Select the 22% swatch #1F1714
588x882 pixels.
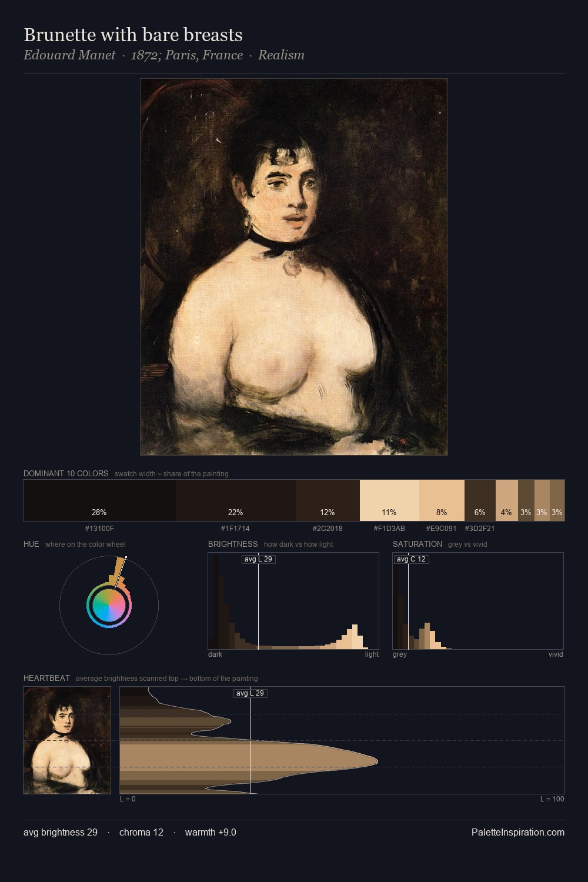click(x=236, y=500)
